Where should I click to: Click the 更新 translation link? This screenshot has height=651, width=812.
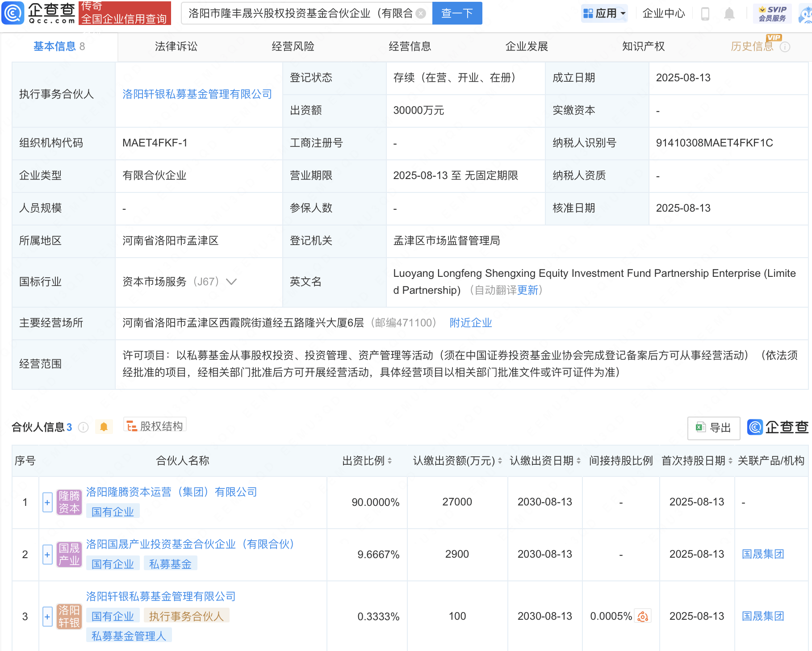click(x=527, y=290)
